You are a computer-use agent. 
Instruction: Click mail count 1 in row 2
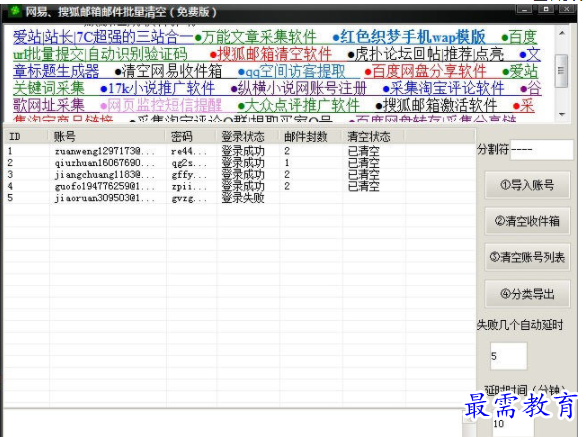(287, 163)
